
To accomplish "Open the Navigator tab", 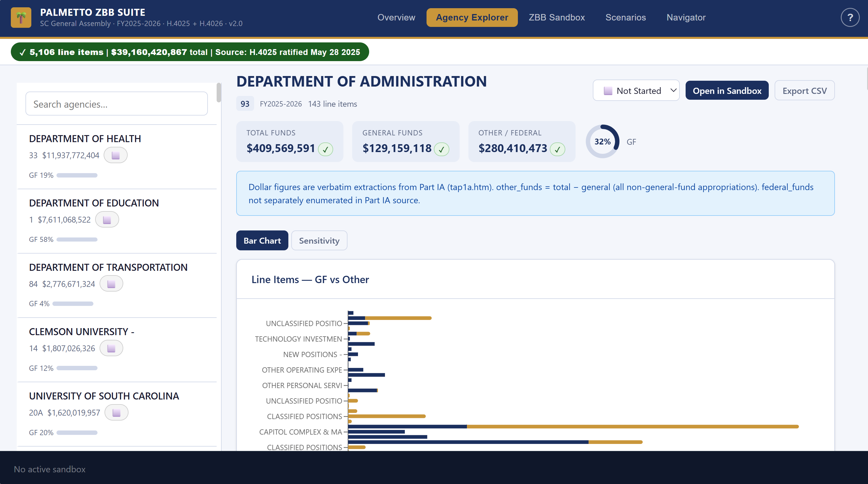I will pos(686,18).
